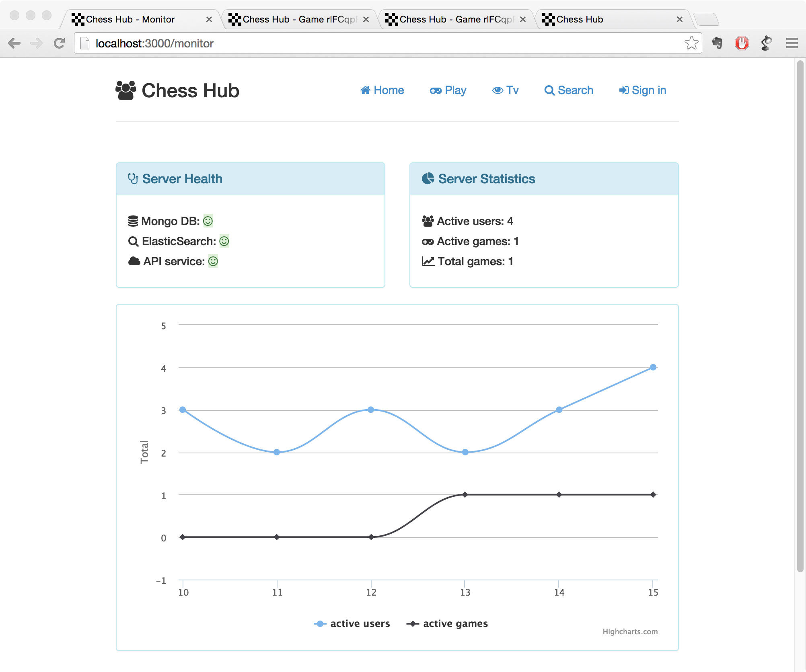This screenshot has width=806, height=672.
Task: Click the bookmark star icon
Action: pos(691,43)
